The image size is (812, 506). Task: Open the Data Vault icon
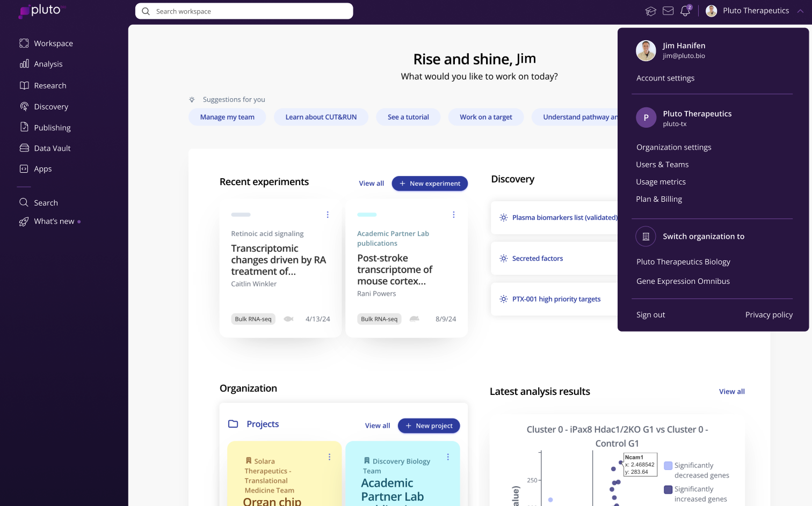(24, 148)
